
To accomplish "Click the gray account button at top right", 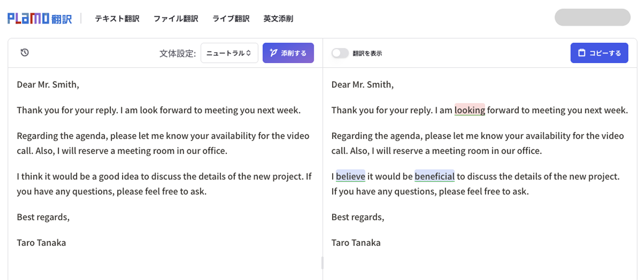I will pyautogui.click(x=592, y=17).
